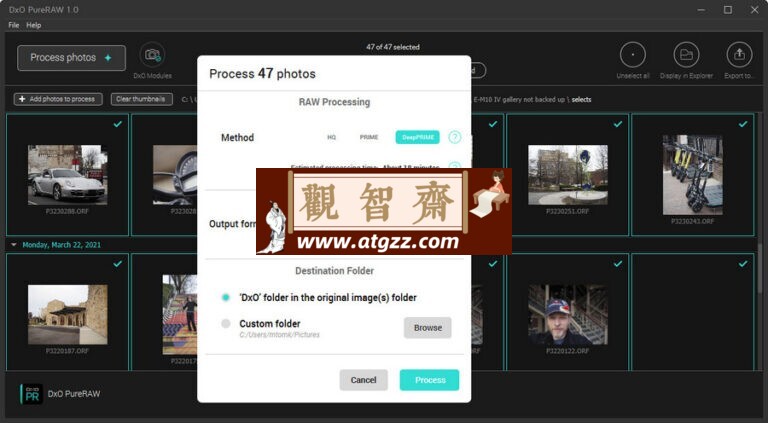The image size is (768, 423).
Task: Click the teal Process button
Action: tap(430, 380)
